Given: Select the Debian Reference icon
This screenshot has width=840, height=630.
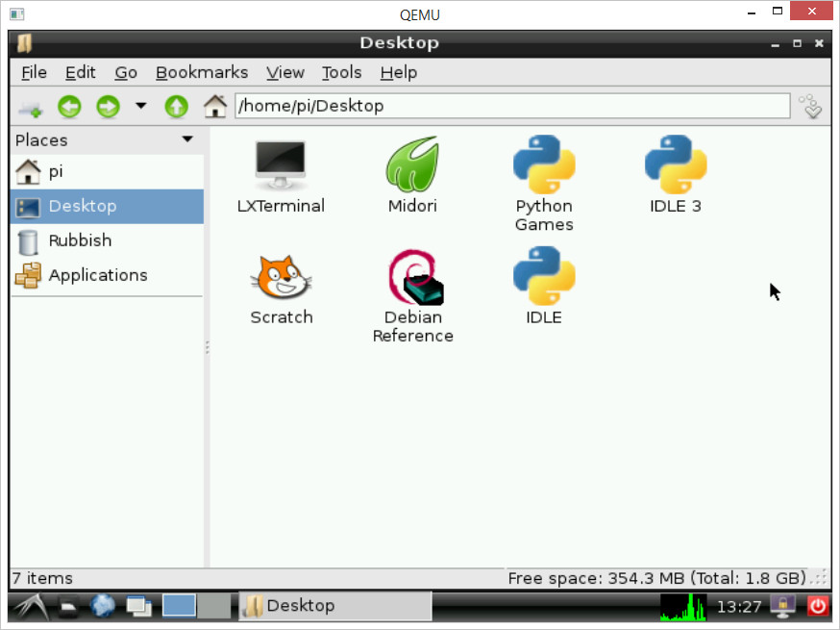Looking at the screenshot, I should point(413,296).
